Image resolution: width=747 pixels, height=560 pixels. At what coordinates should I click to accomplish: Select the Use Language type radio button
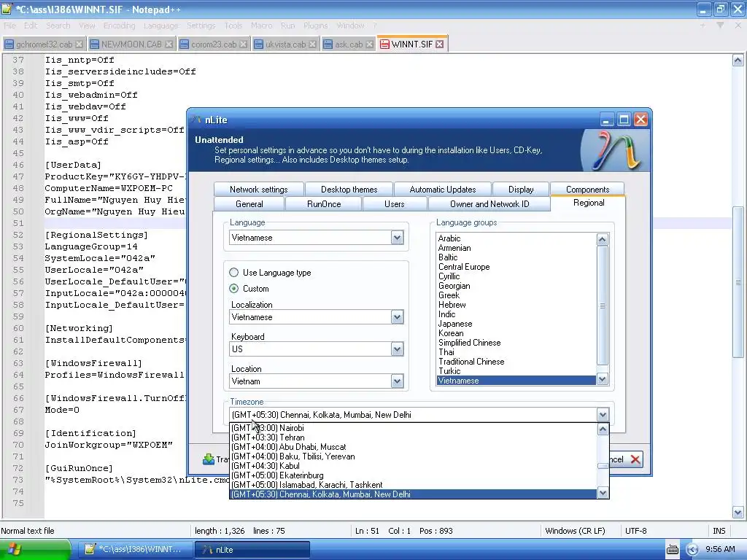click(233, 273)
